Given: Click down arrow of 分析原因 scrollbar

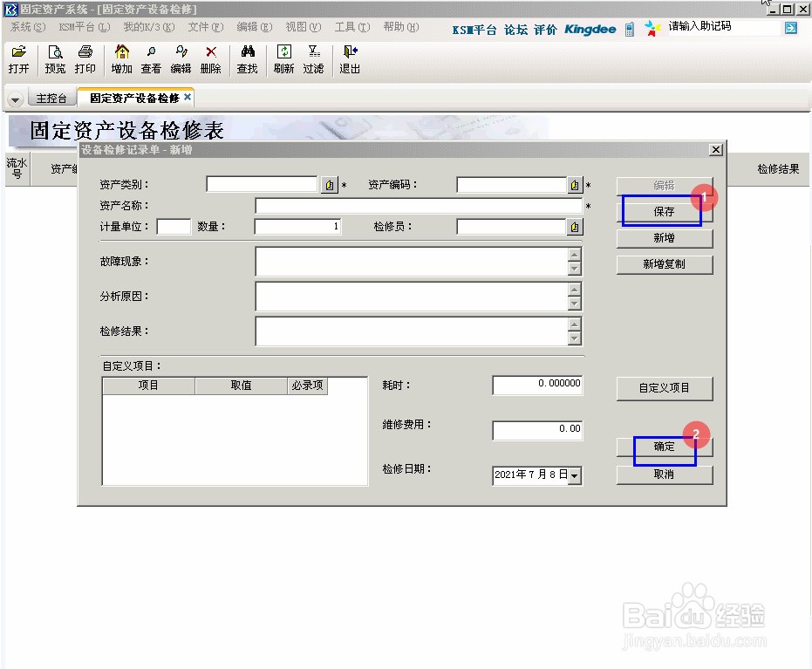Looking at the screenshot, I should click(x=574, y=304).
